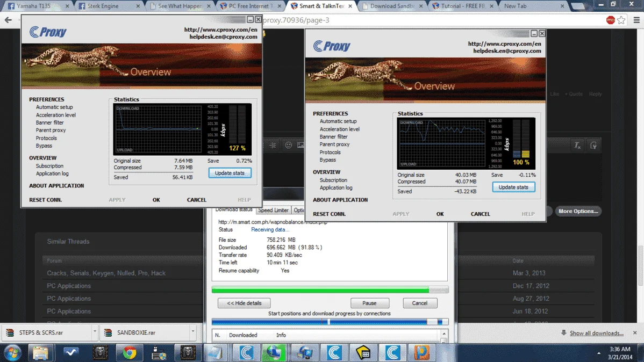Click OK in the CProxy 127 % window
644x362 pixels.
pyautogui.click(x=156, y=200)
